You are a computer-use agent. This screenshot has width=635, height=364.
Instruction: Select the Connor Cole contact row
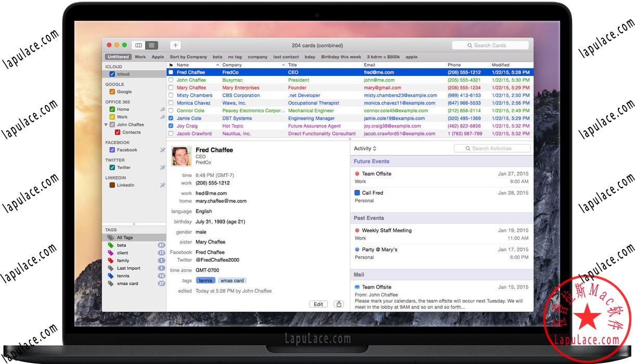[x=350, y=111]
